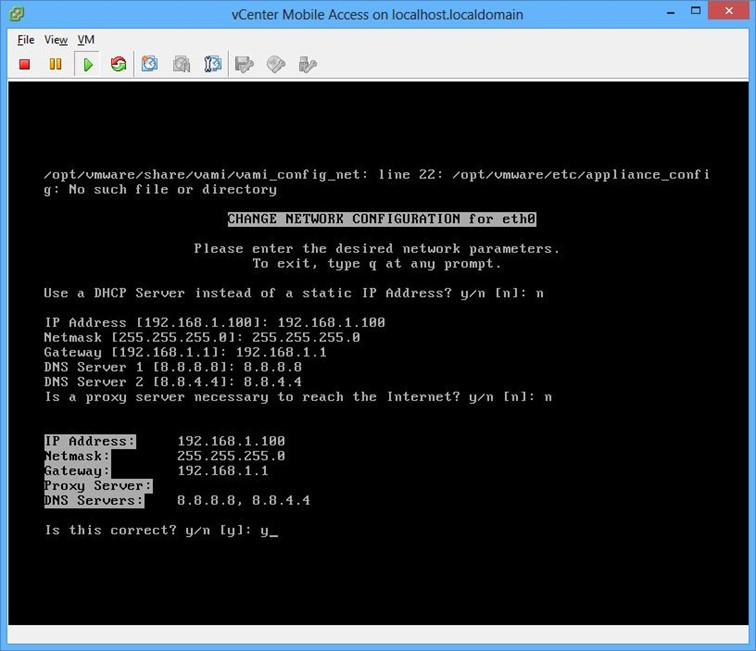Close the vCenter Mobile Access console
This screenshot has height=651, width=756.
click(x=729, y=11)
